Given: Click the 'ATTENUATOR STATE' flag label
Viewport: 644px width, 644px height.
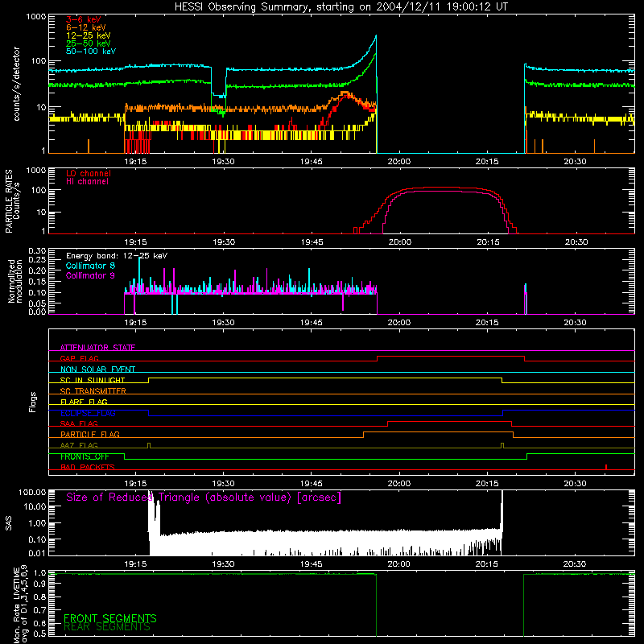Looking at the screenshot, I should pyautogui.click(x=97, y=348).
